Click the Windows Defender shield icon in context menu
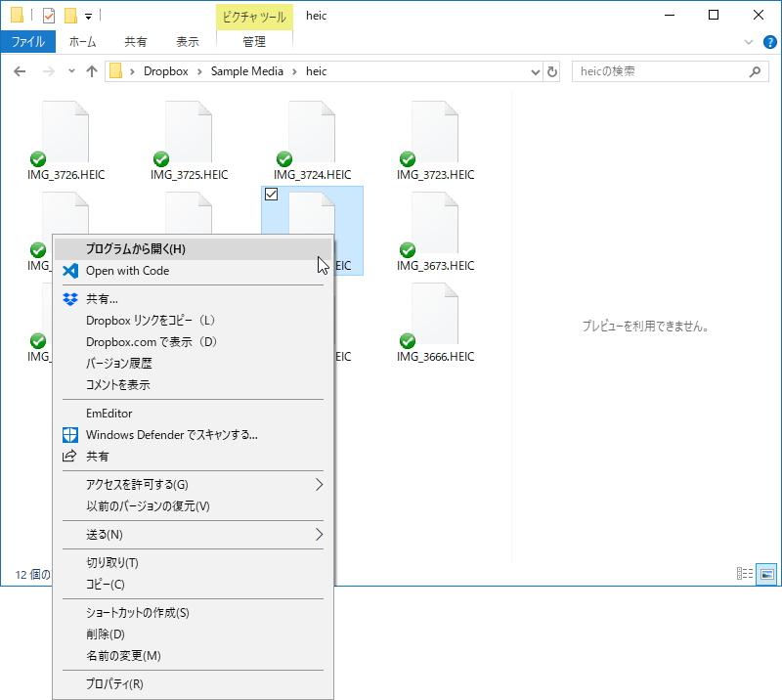Screen dimensions: 782x700 pos(69,435)
